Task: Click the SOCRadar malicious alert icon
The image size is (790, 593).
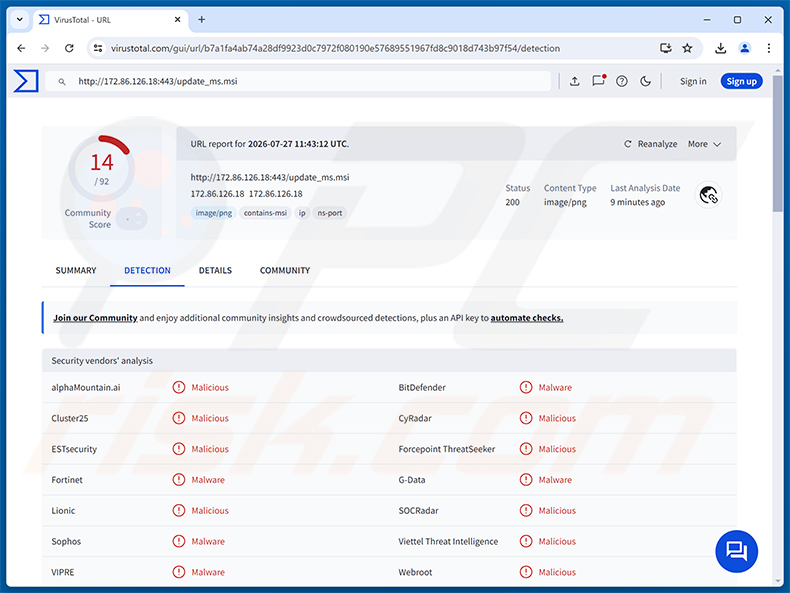Action: [526, 510]
